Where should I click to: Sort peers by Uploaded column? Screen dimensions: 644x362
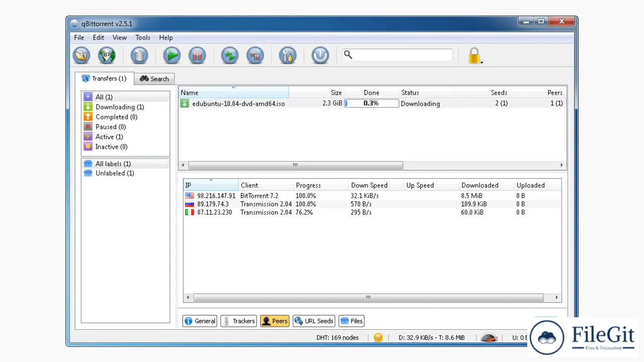[538, 185]
